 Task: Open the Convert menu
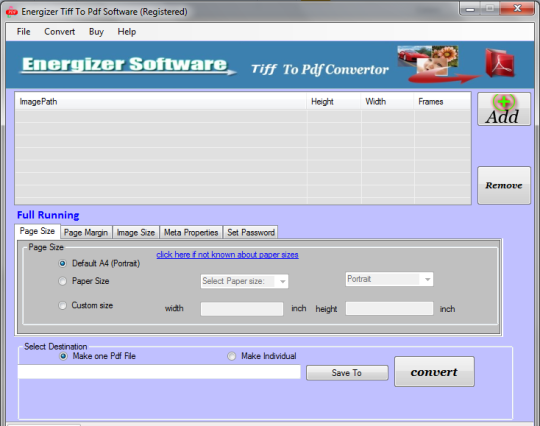tap(60, 32)
